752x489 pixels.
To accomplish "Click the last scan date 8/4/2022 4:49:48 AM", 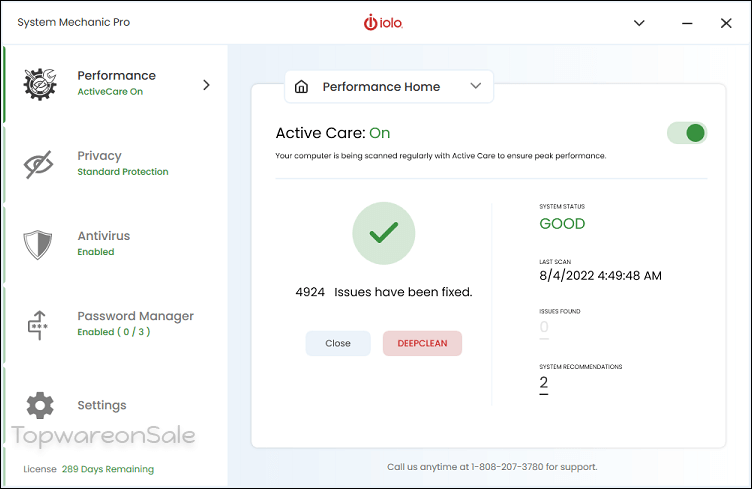I will click(600, 276).
